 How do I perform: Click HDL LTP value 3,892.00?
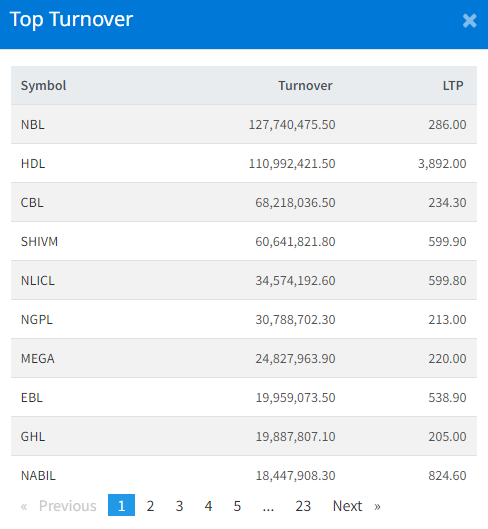coord(442,164)
